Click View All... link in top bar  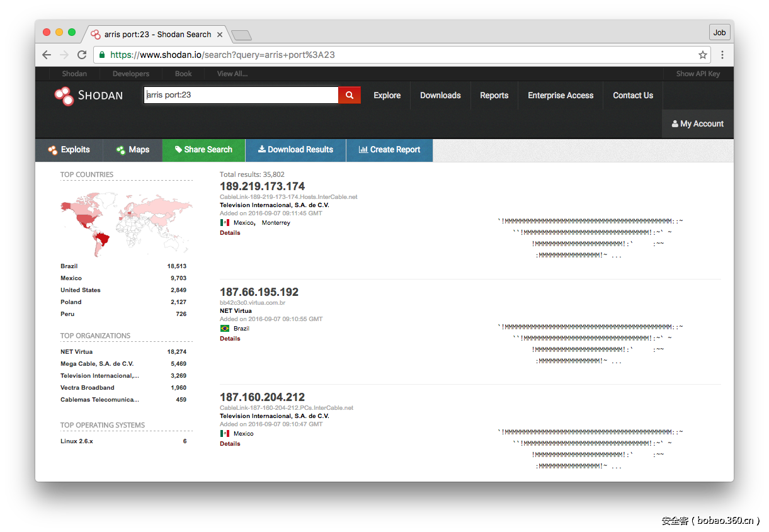tap(232, 74)
